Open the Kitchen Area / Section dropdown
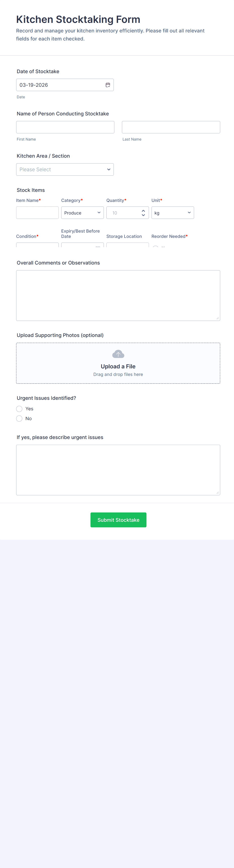Viewport: 234px width, 868px height. click(x=65, y=169)
